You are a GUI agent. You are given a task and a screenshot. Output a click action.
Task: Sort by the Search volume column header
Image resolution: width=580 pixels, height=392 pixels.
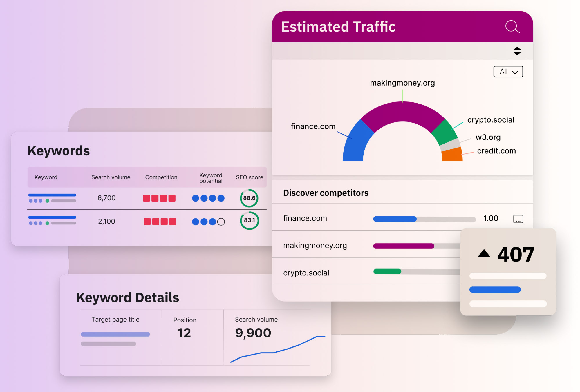111,177
